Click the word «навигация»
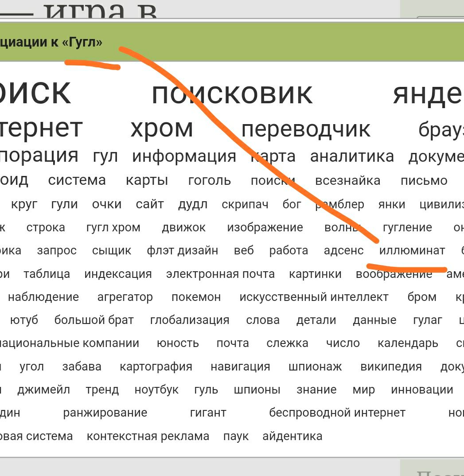The height and width of the screenshot is (476, 464). click(x=240, y=367)
